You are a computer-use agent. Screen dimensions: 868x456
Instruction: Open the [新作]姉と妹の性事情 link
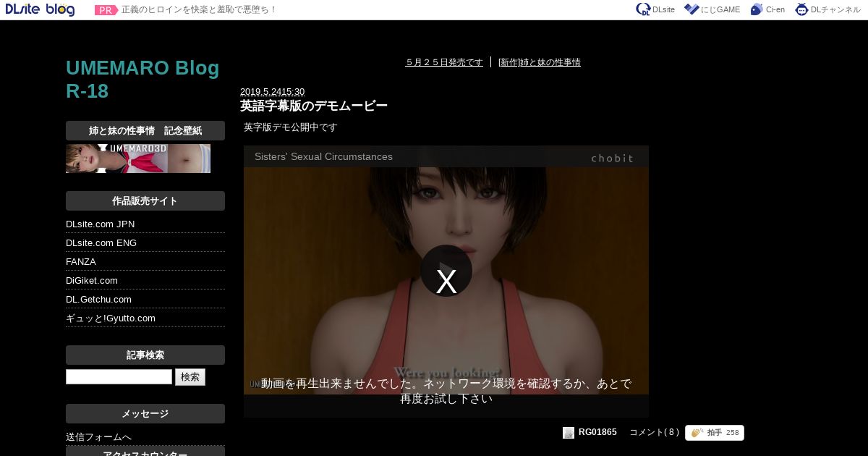pos(540,62)
